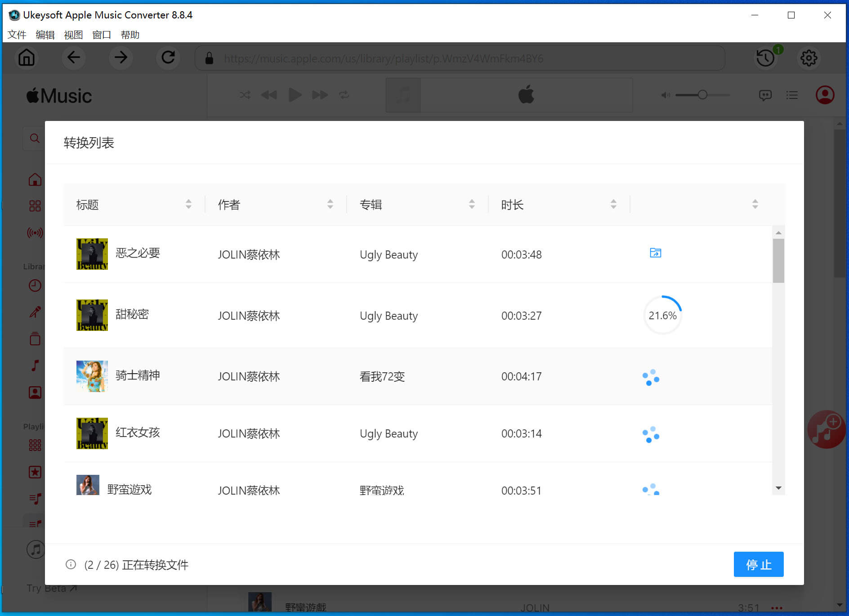Open the 视图 menu
Image resolution: width=849 pixels, height=616 pixels.
tap(73, 35)
